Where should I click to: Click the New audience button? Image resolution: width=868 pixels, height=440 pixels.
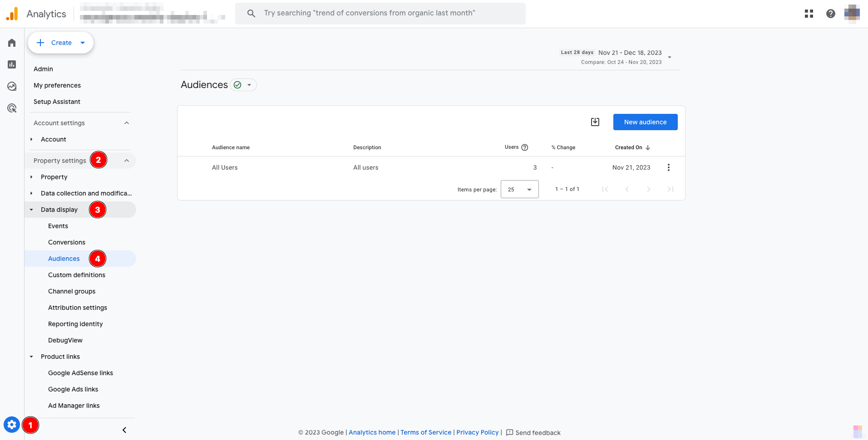[645, 122]
